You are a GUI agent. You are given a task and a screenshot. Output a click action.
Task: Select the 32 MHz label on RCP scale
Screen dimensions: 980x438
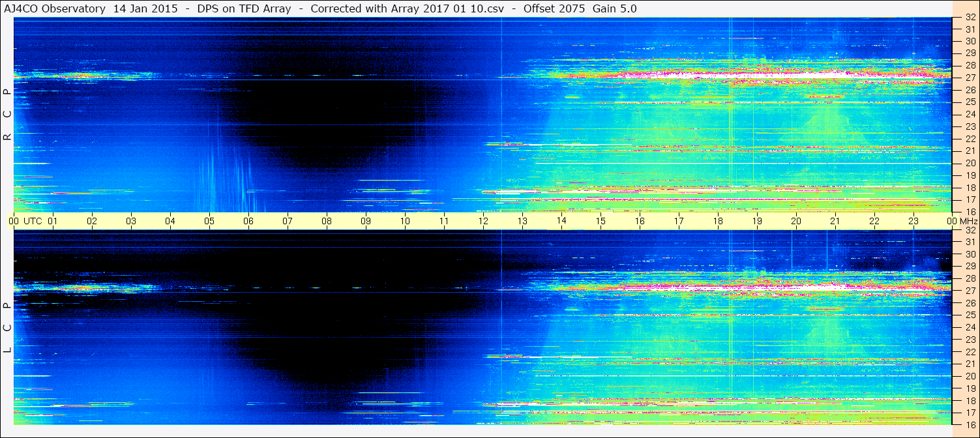[x=970, y=18]
